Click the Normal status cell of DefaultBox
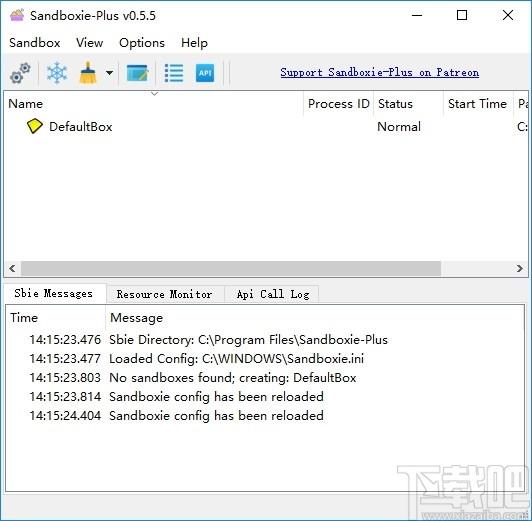The height and width of the screenshot is (521, 532). coord(399,127)
